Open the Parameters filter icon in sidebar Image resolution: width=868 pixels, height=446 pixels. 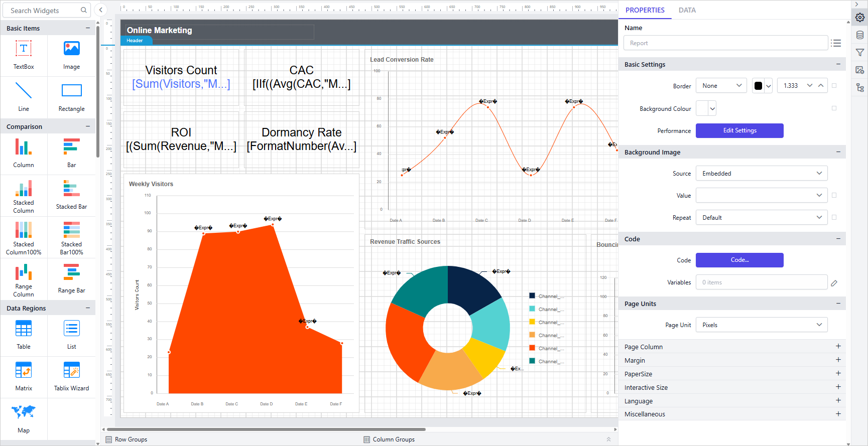860,53
